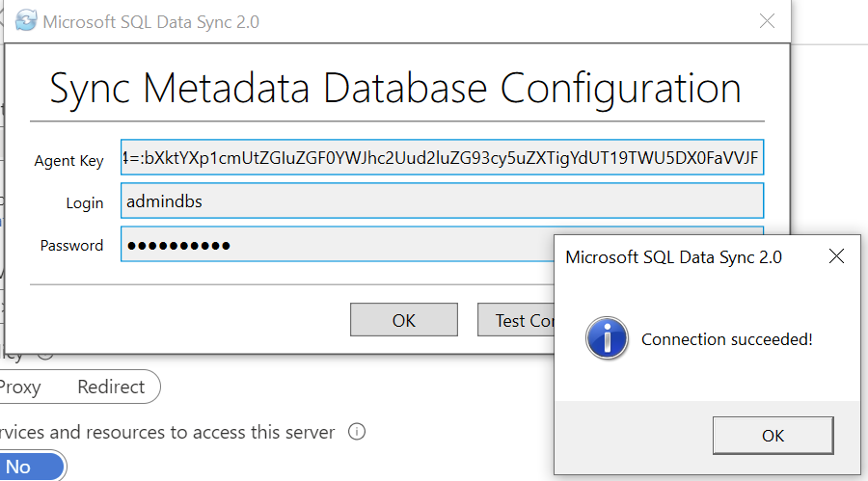The height and width of the screenshot is (481, 868).
Task: Click Microsoft SQL Data Sync 2.0 main title text
Action: point(151,21)
